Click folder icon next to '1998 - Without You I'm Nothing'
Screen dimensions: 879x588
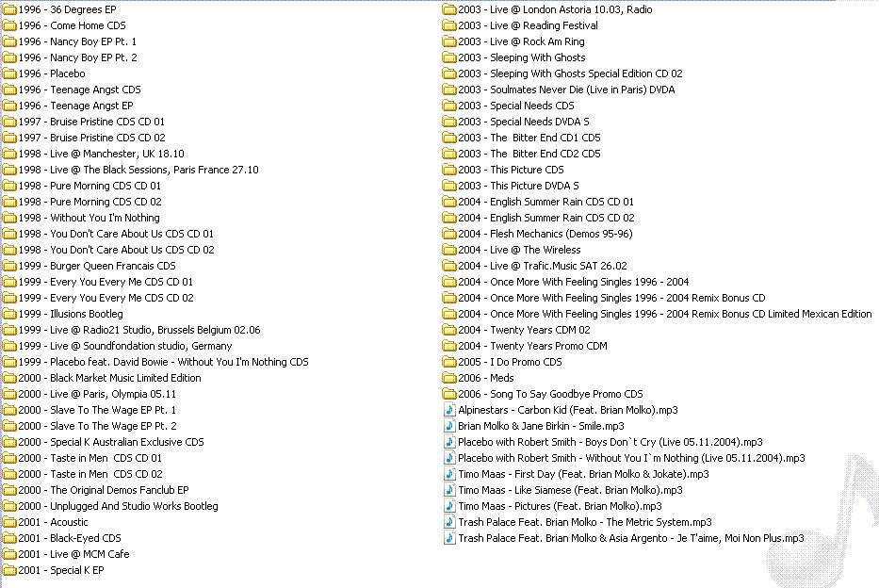[x=9, y=218]
